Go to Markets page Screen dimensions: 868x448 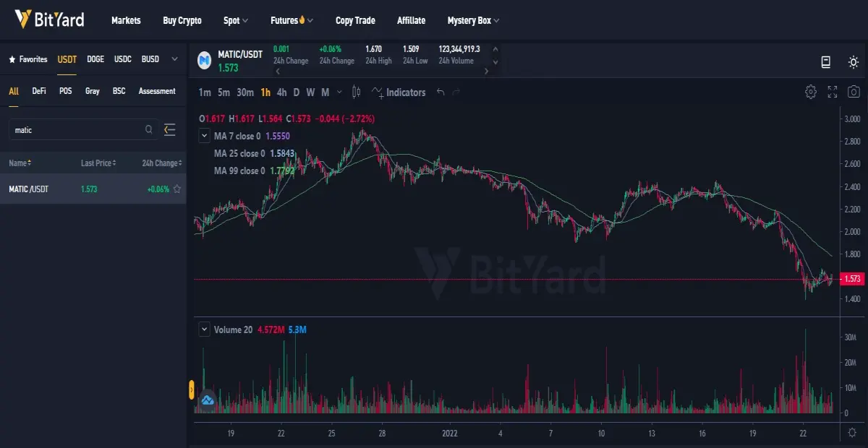[126, 20]
